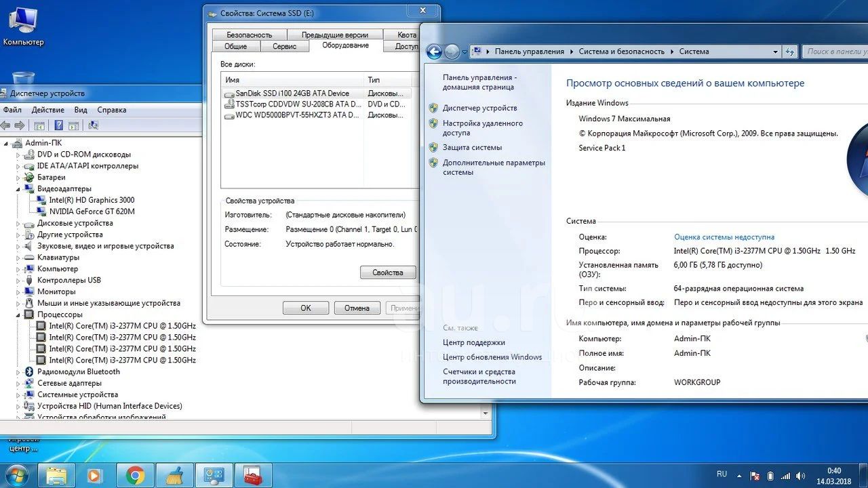868x488 pixels.
Task: Select NVIDIA GeForce GT 620M device
Action: pos(92,211)
